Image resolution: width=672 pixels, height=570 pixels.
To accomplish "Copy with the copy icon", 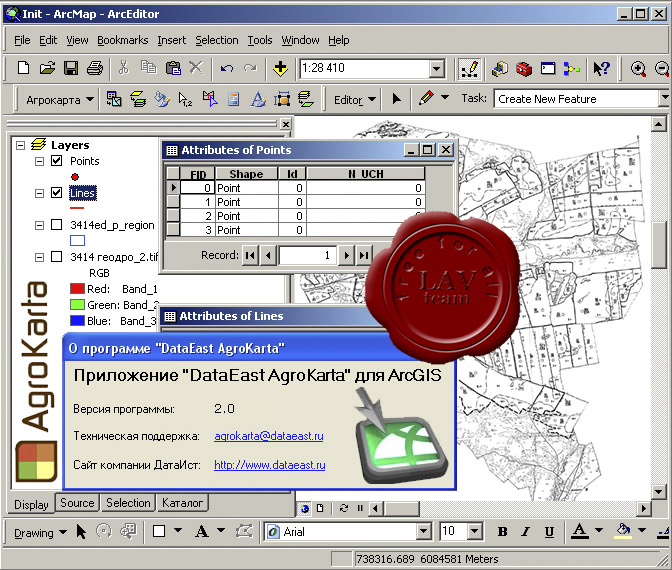I will [148, 68].
